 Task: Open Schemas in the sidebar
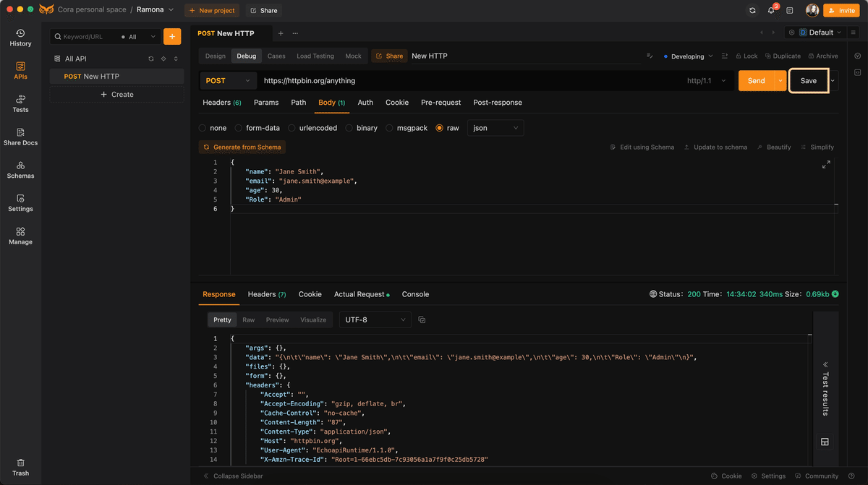coord(20,170)
